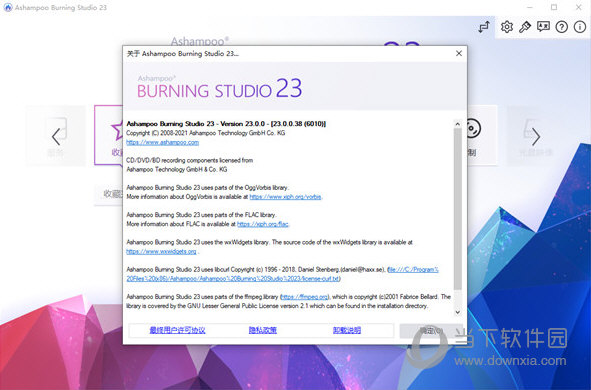Open the https://www.ashampoo.com link
591x390 pixels.
click(x=162, y=142)
